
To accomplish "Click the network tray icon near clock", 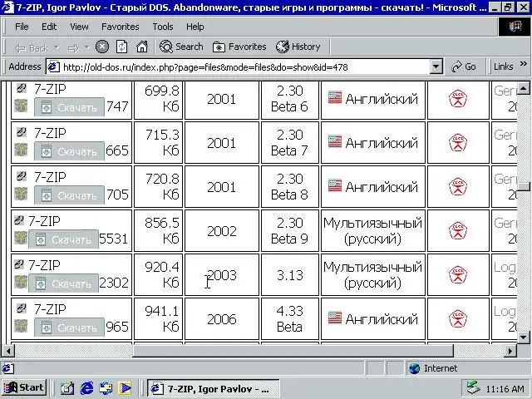I will coord(473,388).
